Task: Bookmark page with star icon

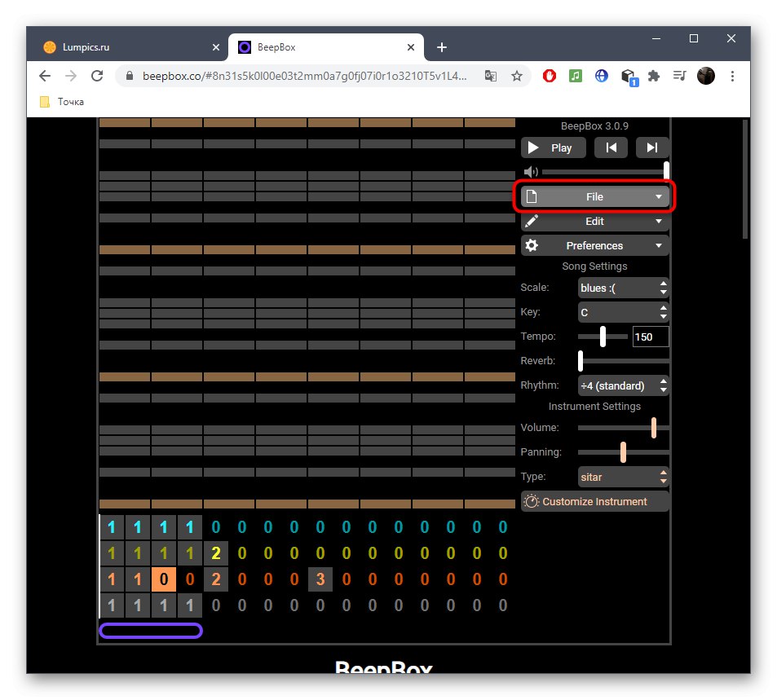Action: pyautogui.click(x=517, y=76)
